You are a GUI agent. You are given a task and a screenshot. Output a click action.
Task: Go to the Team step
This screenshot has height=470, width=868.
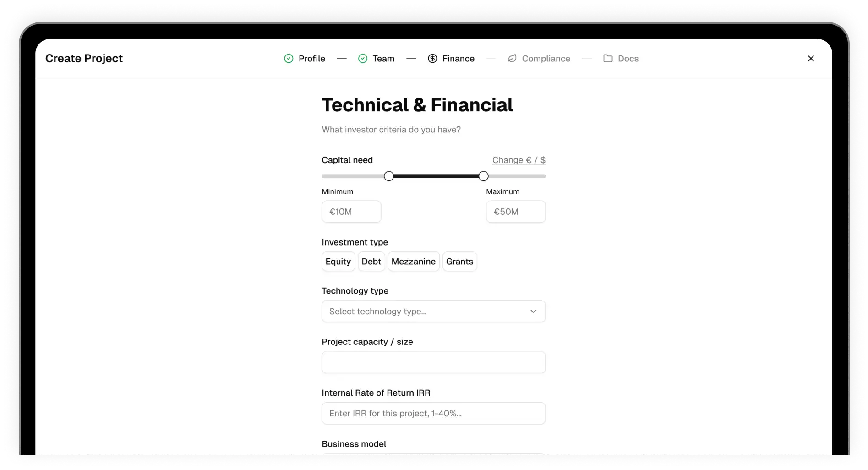tap(376, 59)
